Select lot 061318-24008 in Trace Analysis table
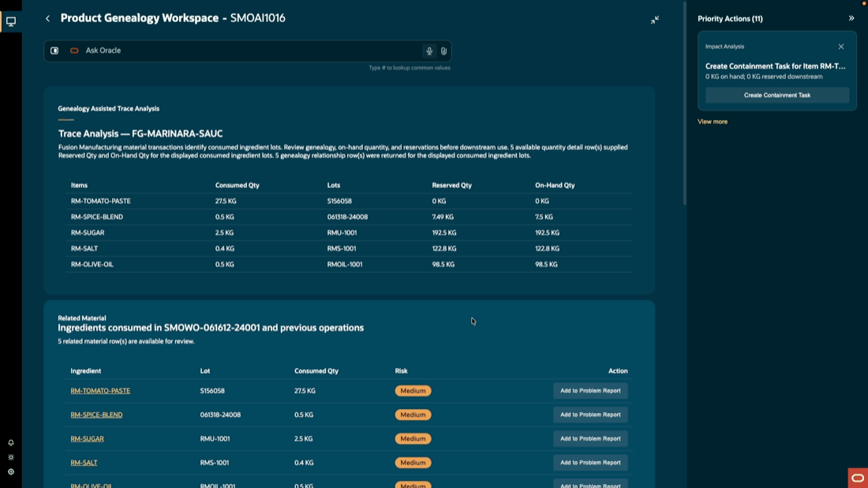The image size is (868, 488). pyautogui.click(x=347, y=216)
